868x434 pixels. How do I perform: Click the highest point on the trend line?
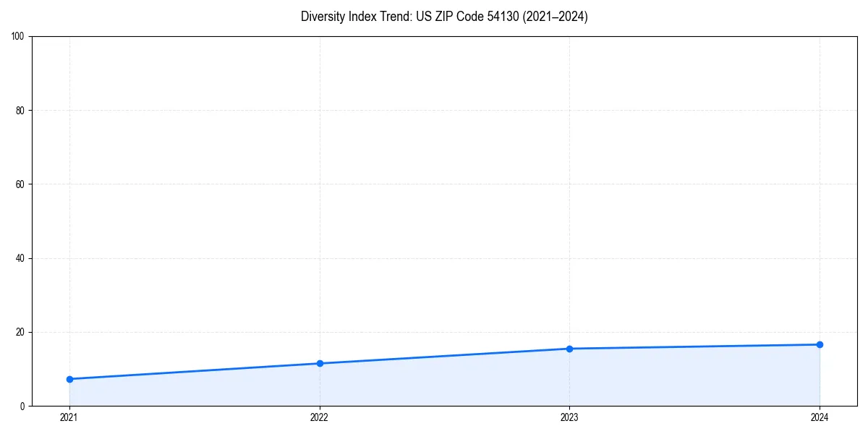820,344
